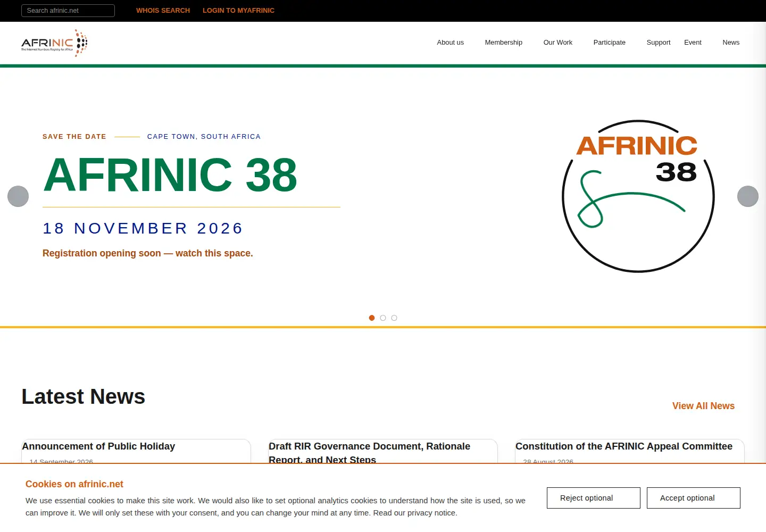This screenshot has height=532, width=766.
Task: Open the News menu
Action: 731,43
